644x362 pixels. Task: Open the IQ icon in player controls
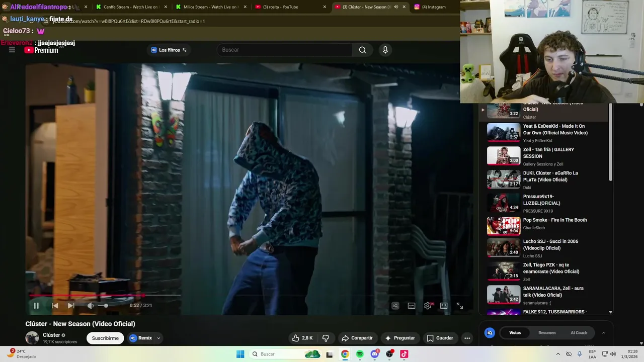click(395, 306)
